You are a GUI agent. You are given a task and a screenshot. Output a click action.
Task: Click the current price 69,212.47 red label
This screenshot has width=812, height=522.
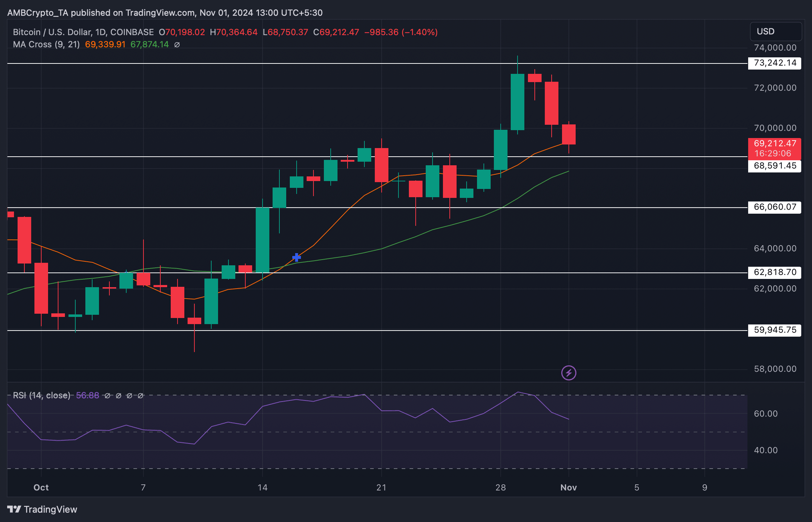[x=775, y=148]
